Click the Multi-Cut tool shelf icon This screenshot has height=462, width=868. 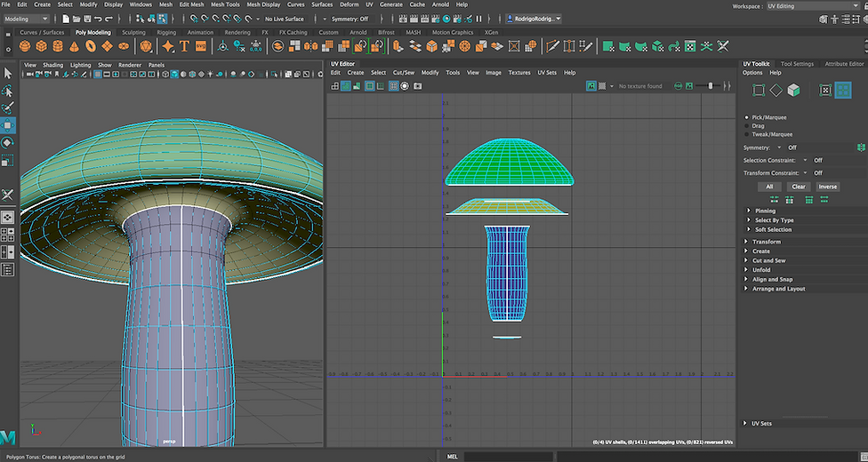tap(552, 46)
